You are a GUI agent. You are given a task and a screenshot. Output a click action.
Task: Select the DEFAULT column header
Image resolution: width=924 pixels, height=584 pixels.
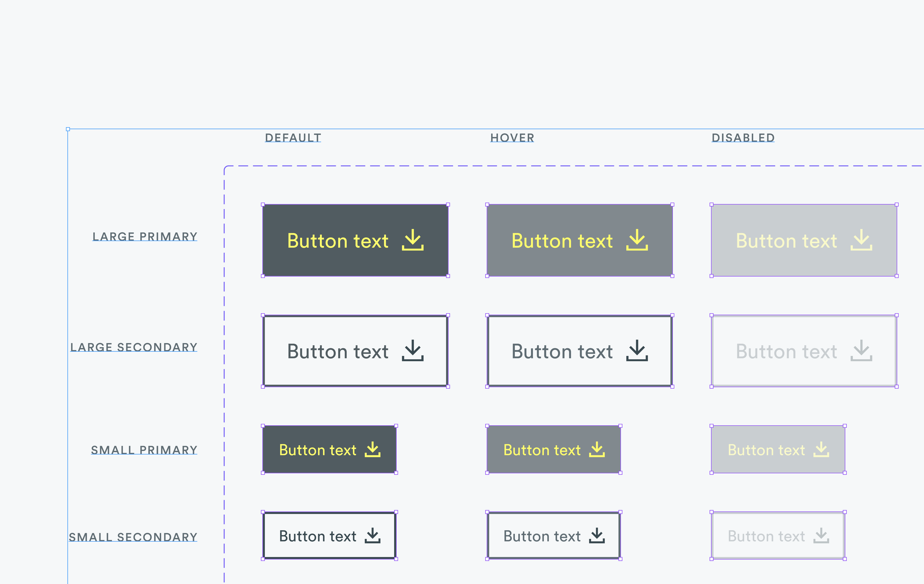coord(293,137)
